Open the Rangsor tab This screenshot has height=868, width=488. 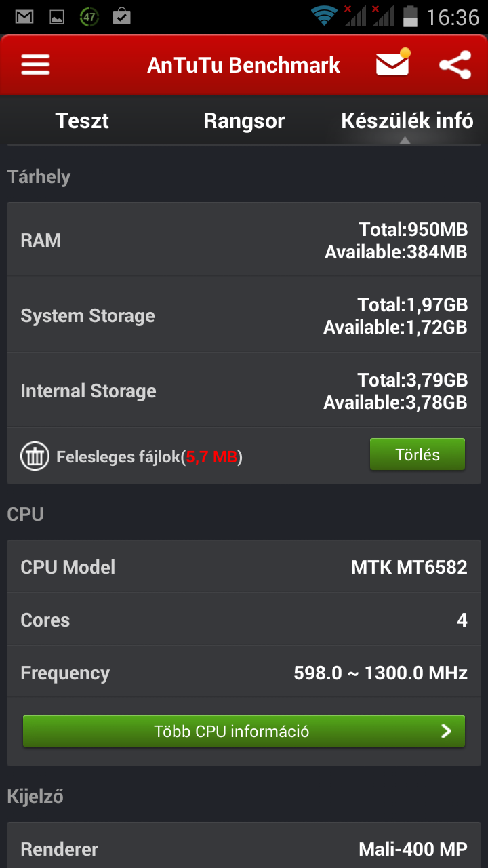pos(244,121)
